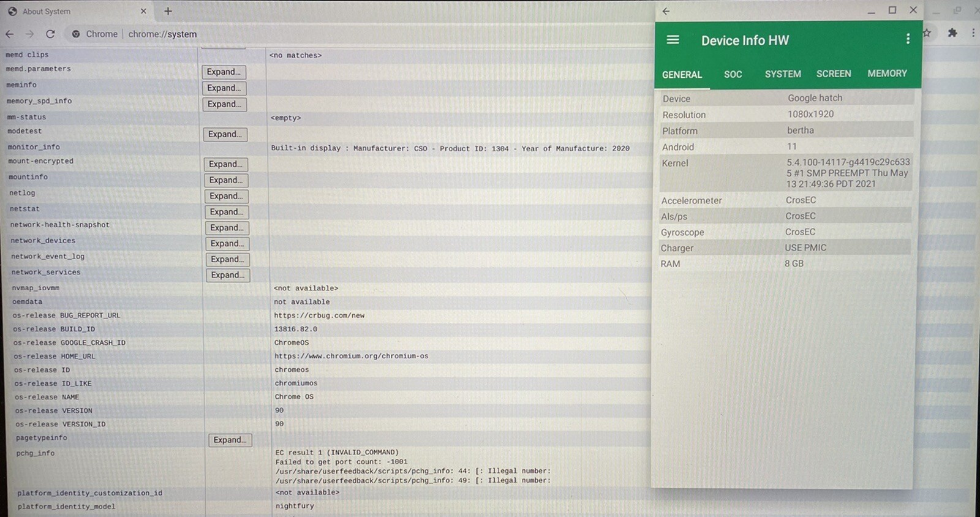The width and height of the screenshot is (980, 517).
Task: Expand the network-health-snapshot entry
Action: [227, 228]
